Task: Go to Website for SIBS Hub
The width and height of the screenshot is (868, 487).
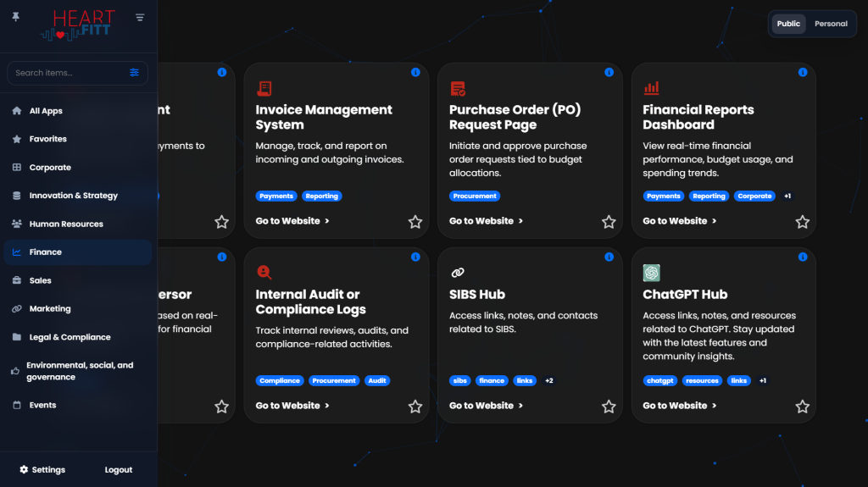Action: pos(486,406)
